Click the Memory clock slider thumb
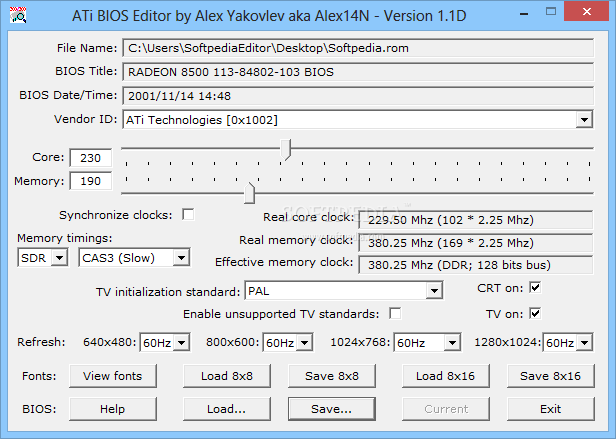616x439 pixels. click(249, 193)
